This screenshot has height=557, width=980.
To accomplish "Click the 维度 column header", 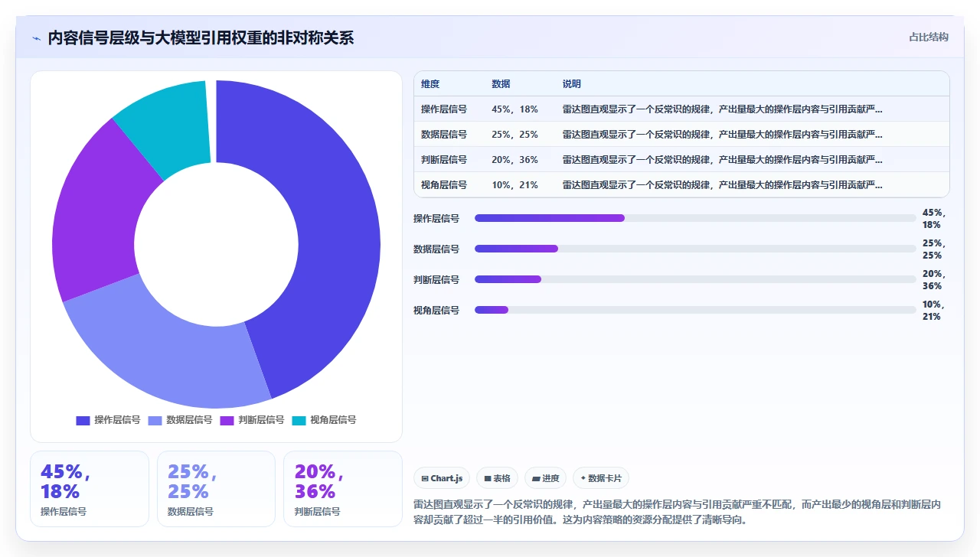I will click(x=430, y=84).
